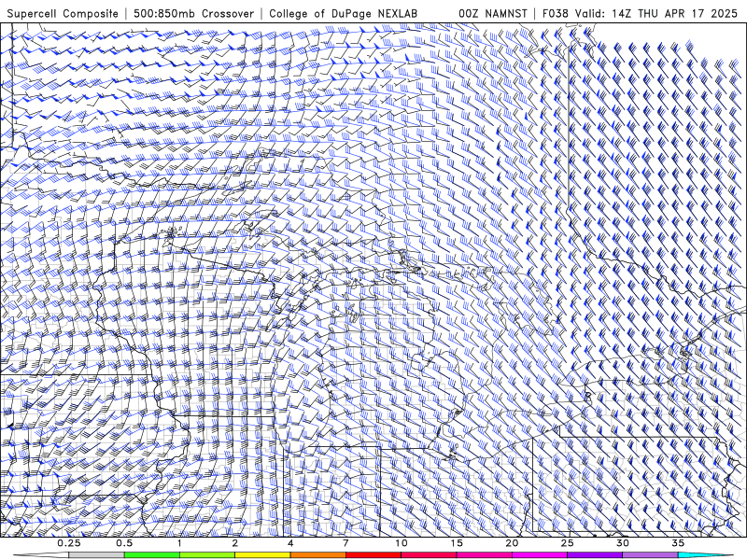Pick the red 7–10 color bar segment
747x560 pixels.
(x=373, y=555)
